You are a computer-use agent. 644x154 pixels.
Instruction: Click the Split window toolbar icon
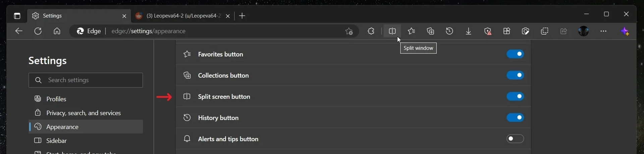point(392,31)
